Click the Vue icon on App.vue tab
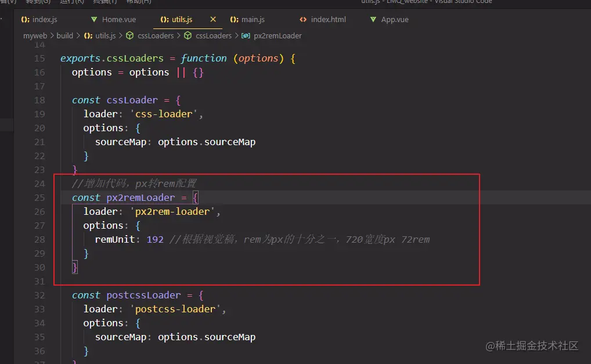 pyautogui.click(x=373, y=19)
